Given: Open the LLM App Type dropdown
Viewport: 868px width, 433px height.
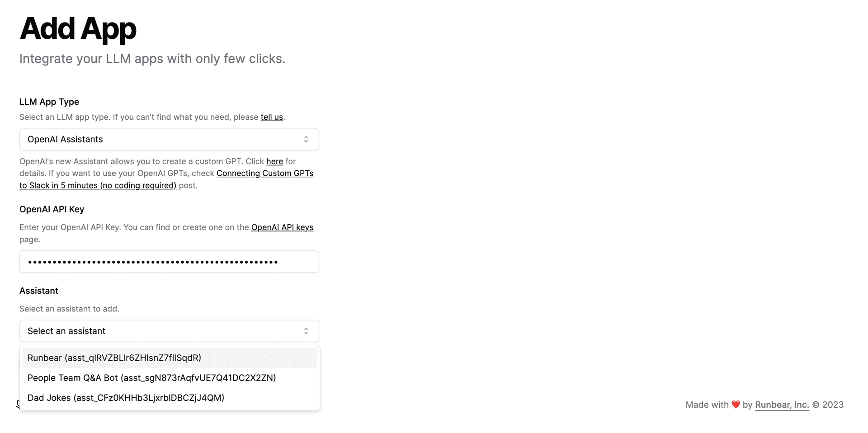Looking at the screenshot, I should [x=169, y=139].
